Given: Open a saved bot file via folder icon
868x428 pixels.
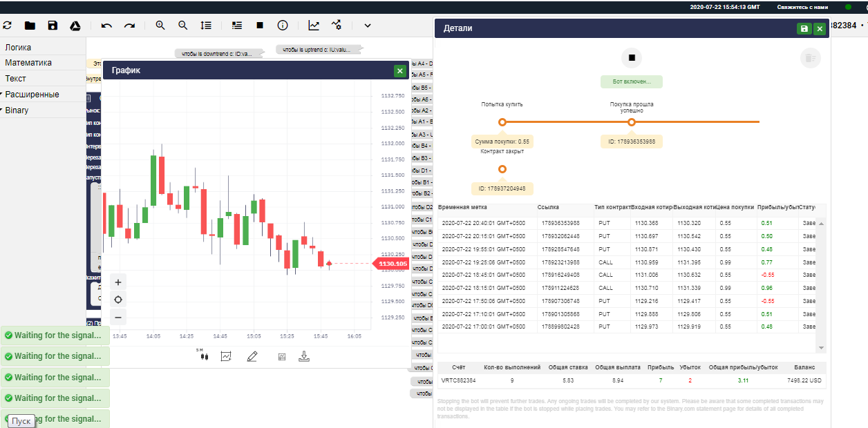Looking at the screenshot, I should point(30,26).
